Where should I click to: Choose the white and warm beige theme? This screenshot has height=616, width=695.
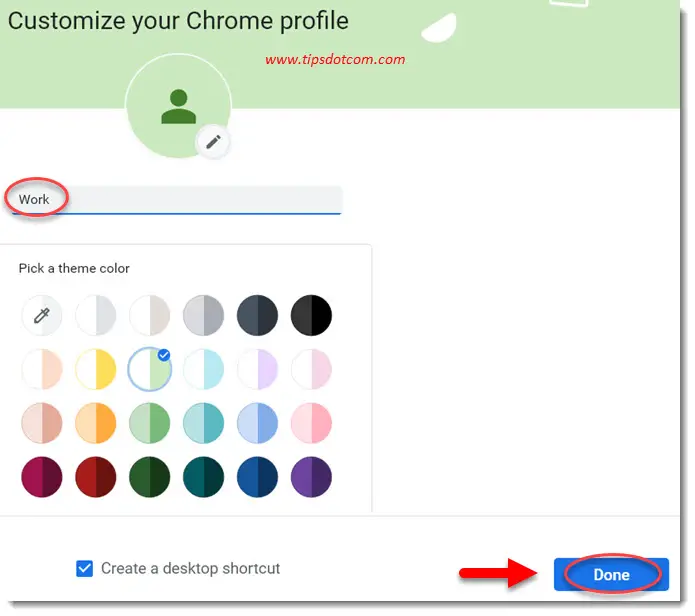(149, 316)
